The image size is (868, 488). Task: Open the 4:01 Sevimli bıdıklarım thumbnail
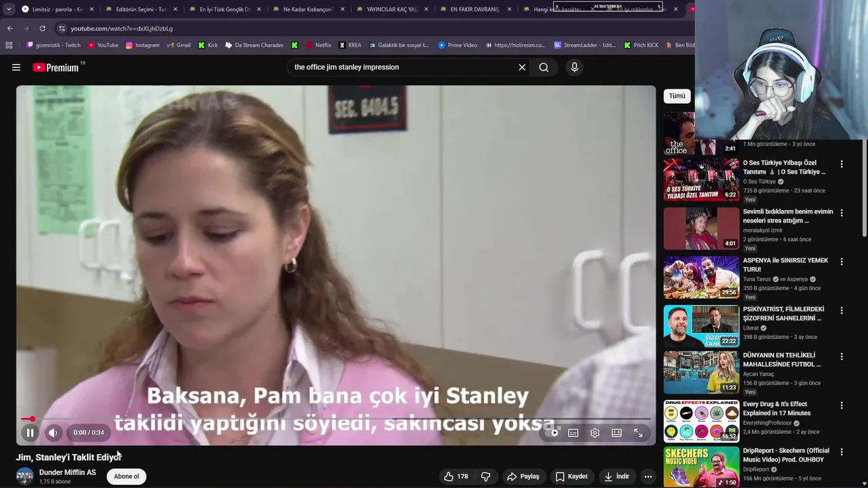coord(701,228)
